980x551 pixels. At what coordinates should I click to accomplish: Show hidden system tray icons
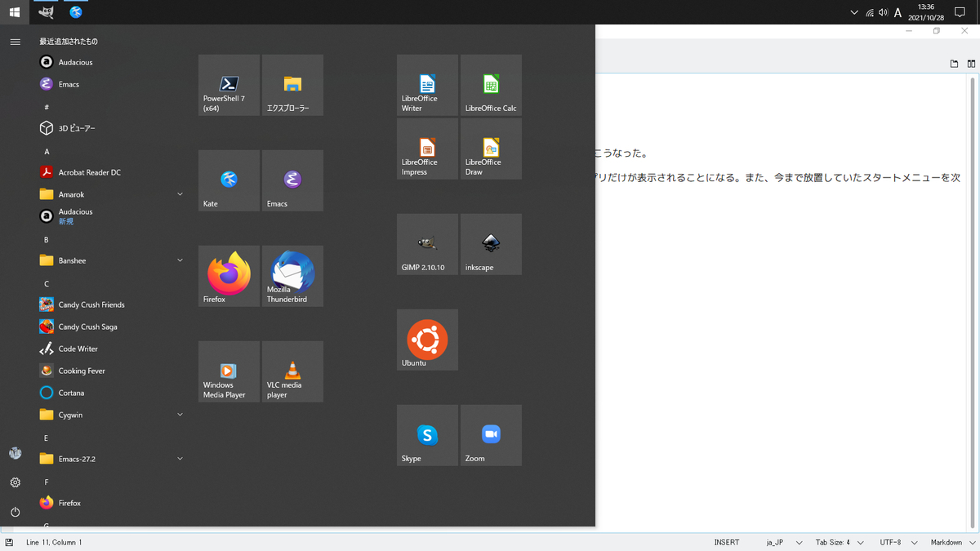tap(854, 12)
